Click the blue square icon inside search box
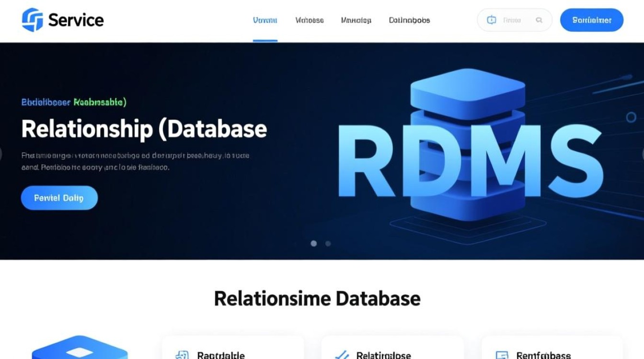 [491, 20]
